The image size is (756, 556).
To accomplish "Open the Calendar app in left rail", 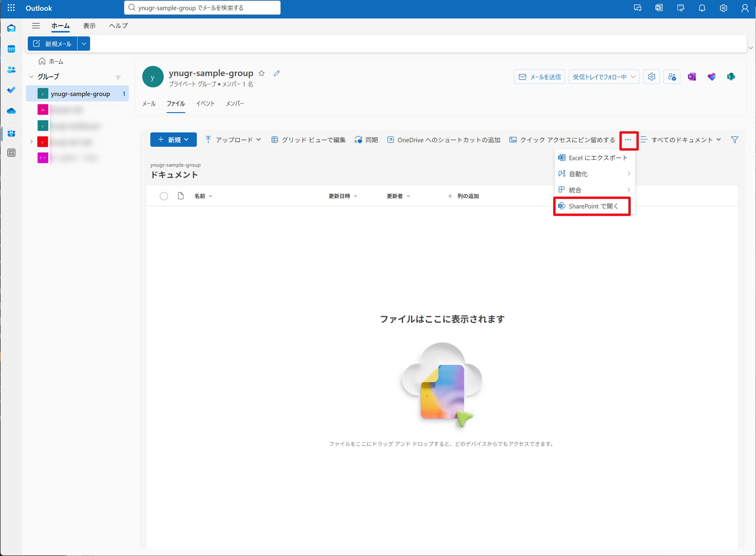I will coord(11,49).
